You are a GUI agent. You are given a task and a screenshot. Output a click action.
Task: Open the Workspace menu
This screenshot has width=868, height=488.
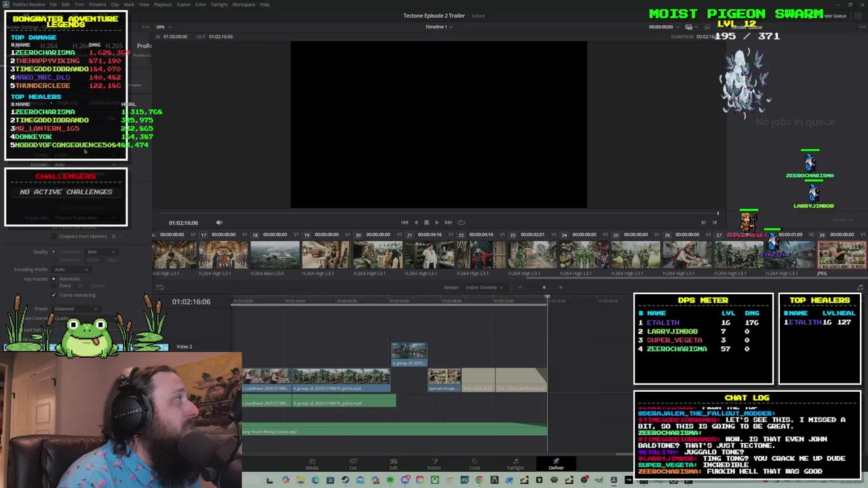click(x=243, y=4)
